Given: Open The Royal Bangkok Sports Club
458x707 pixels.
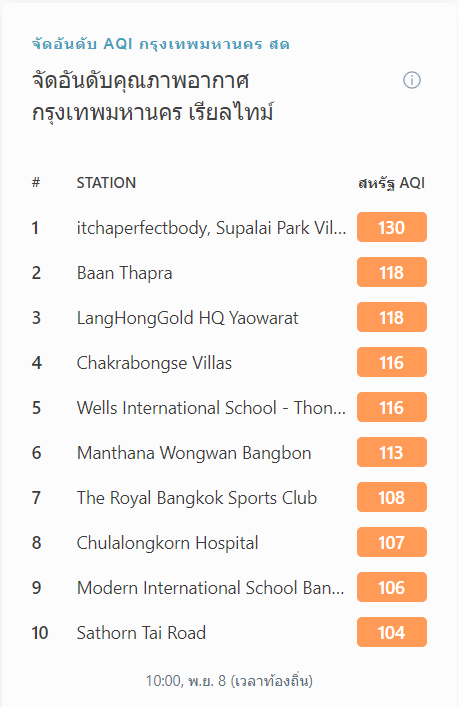Looking at the screenshot, I should tap(197, 498).
